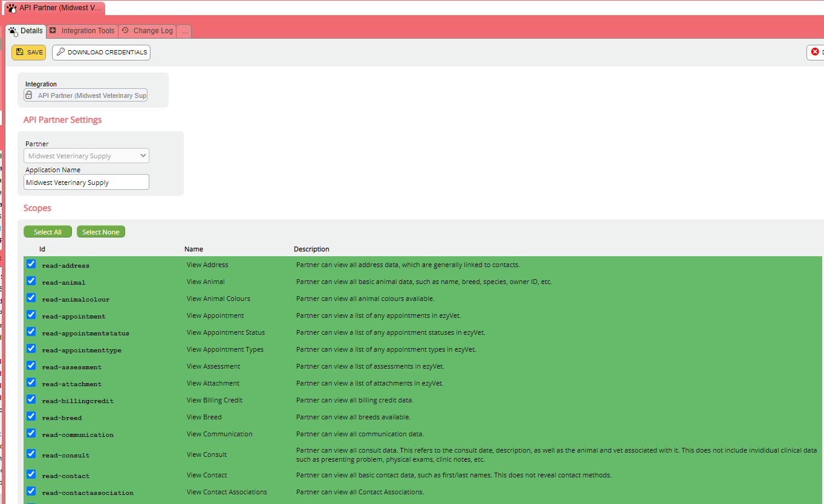Viewport: 824px width, 504px height.
Task: Open the Partner dropdown
Action: pyautogui.click(x=86, y=156)
